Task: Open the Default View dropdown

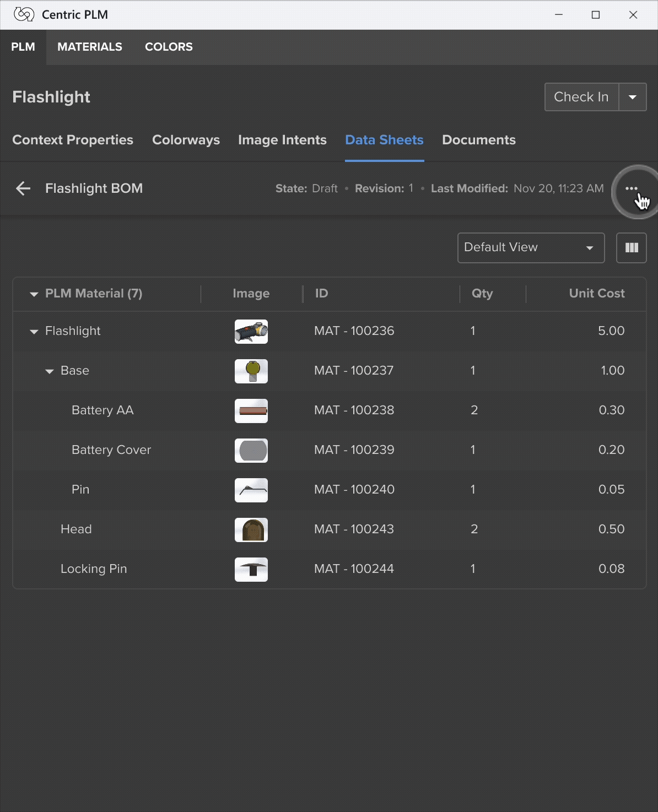Action: [x=531, y=247]
